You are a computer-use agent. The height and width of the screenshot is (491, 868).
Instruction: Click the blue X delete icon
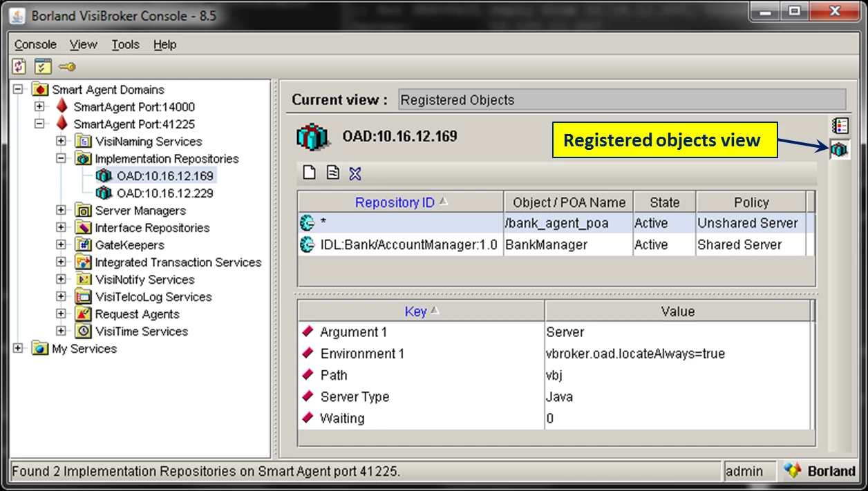[x=355, y=173]
